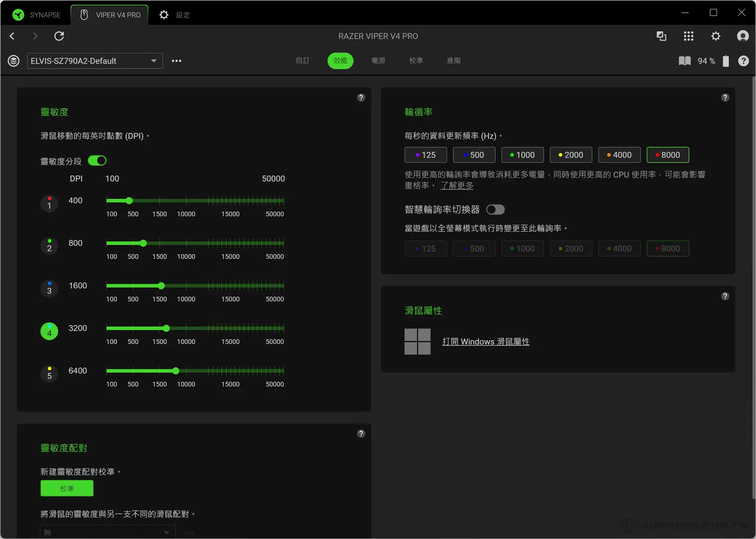Open the help icon beside battery
This screenshot has height=539, width=756.
743,61
